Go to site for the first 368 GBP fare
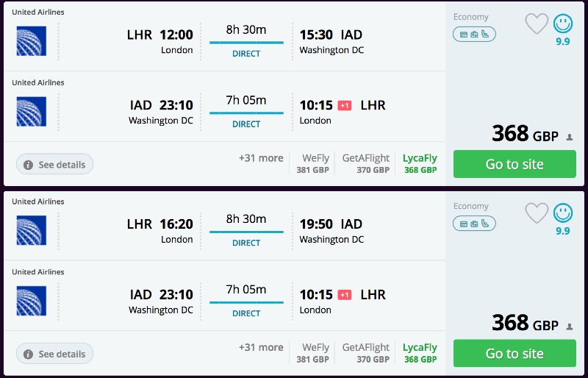Viewport: 588px width, 378px height. click(x=514, y=164)
